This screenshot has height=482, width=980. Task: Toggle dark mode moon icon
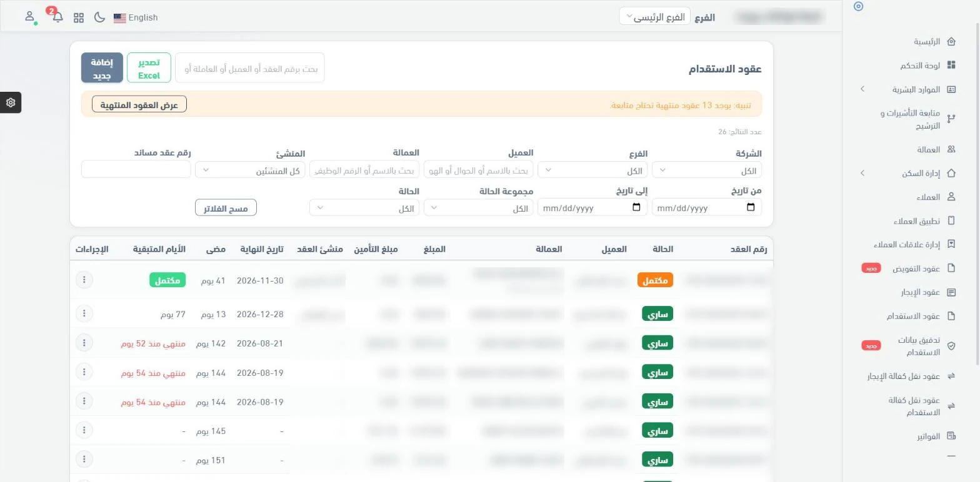[x=99, y=17]
